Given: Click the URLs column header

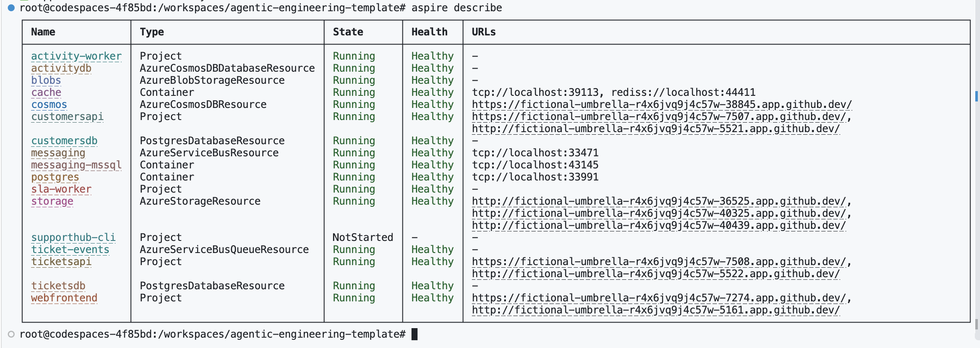Looking at the screenshot, I should (x=484, y=32).
